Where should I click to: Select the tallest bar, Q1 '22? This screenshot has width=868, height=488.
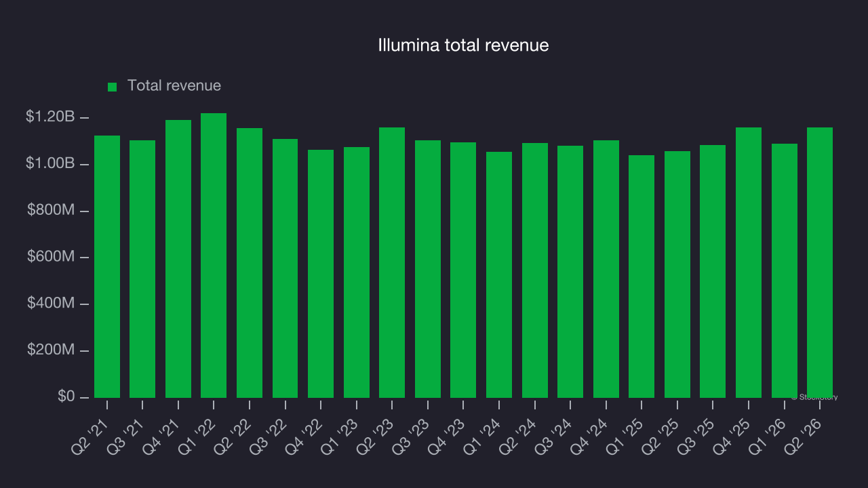point(214,256)
